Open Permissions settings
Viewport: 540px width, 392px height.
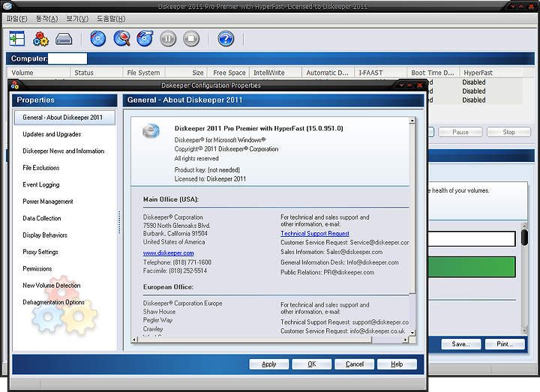[37, 269]
